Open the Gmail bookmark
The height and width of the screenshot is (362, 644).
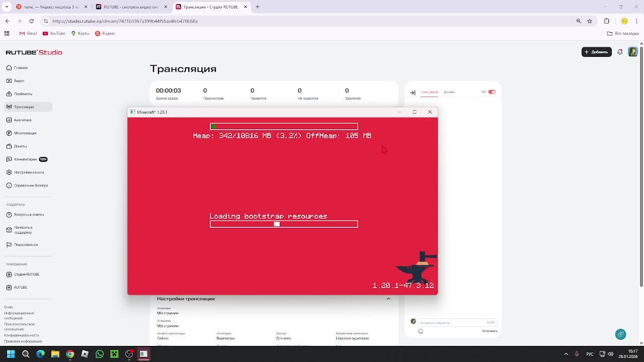click(x=28, y=33)
